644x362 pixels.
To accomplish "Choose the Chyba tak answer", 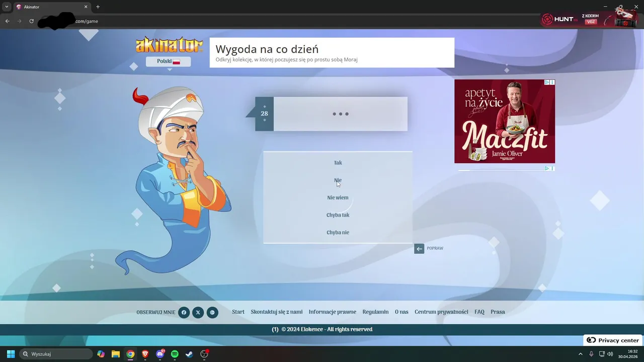I will [x=338, y=215].
